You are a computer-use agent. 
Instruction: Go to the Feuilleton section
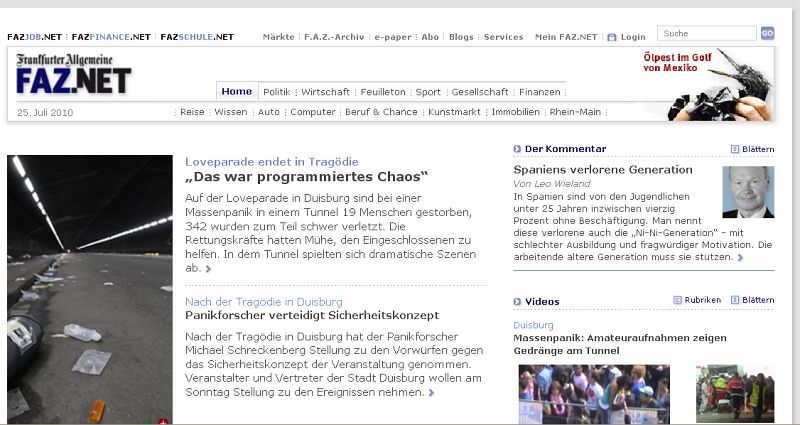coord(382,92)
